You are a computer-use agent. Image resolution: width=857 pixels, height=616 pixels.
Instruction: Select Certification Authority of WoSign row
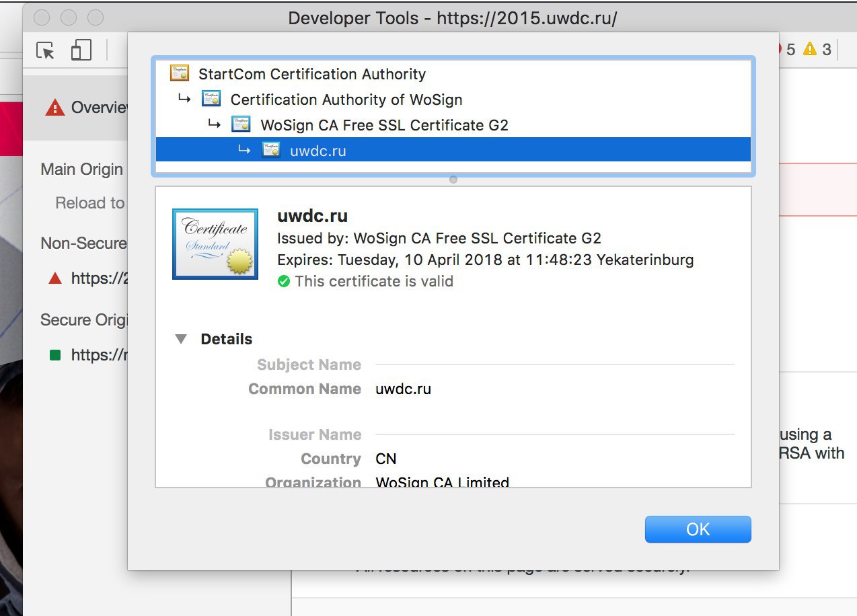tap(453, 100)
